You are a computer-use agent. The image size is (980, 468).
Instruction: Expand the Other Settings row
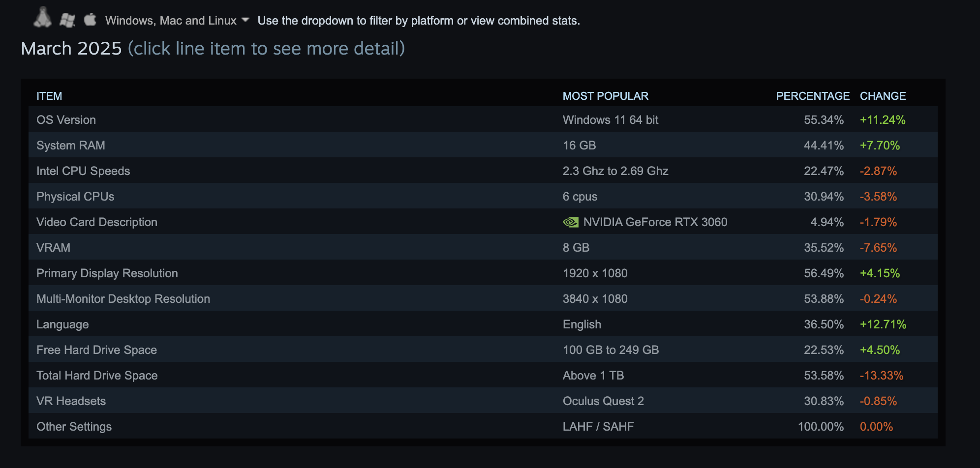pyautogui.click(x=483, y=426)
